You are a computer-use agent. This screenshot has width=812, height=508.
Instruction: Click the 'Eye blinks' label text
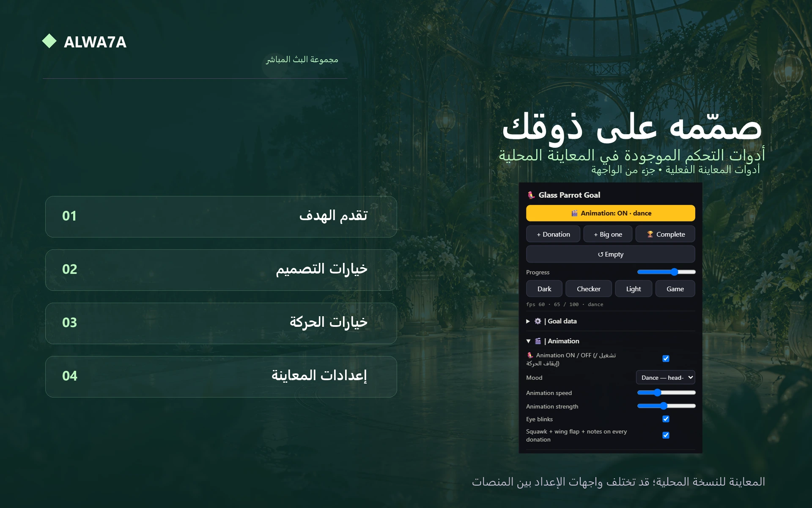(539, 419)
